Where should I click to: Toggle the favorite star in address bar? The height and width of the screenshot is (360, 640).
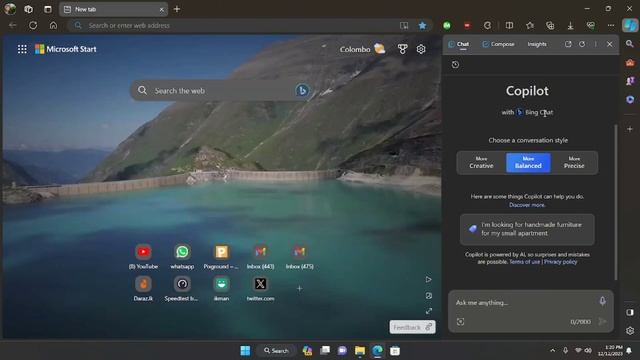422,25
